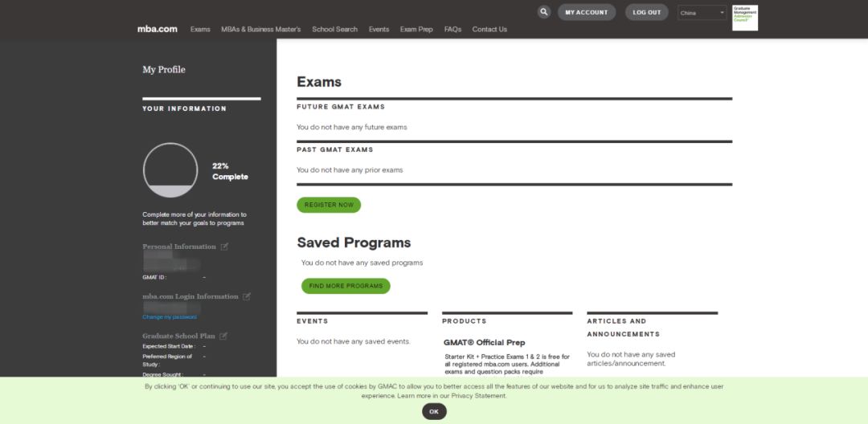Viewport: 868px width, 424px height.
Task: Accept cookies with the OK button
Action: [434, 411]
